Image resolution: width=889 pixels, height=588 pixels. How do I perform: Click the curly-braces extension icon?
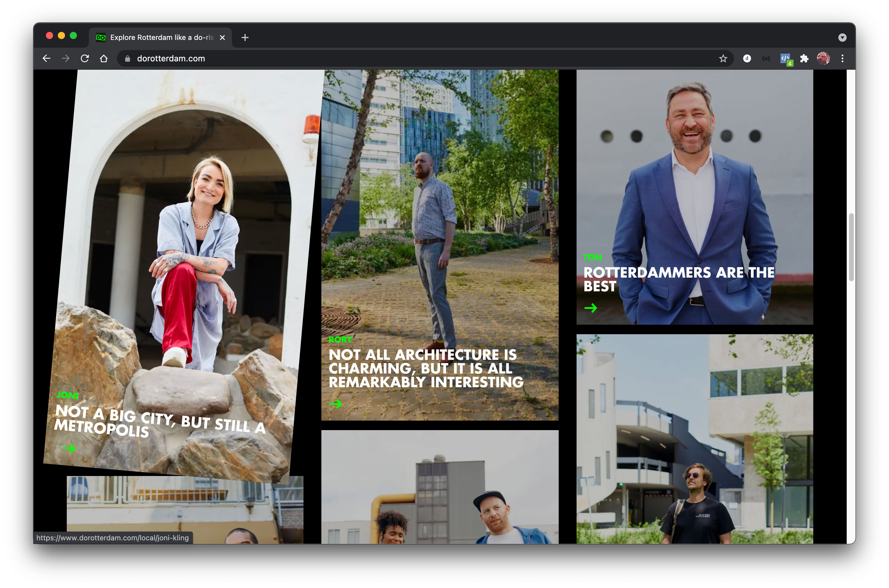click(x=766, y=58)
